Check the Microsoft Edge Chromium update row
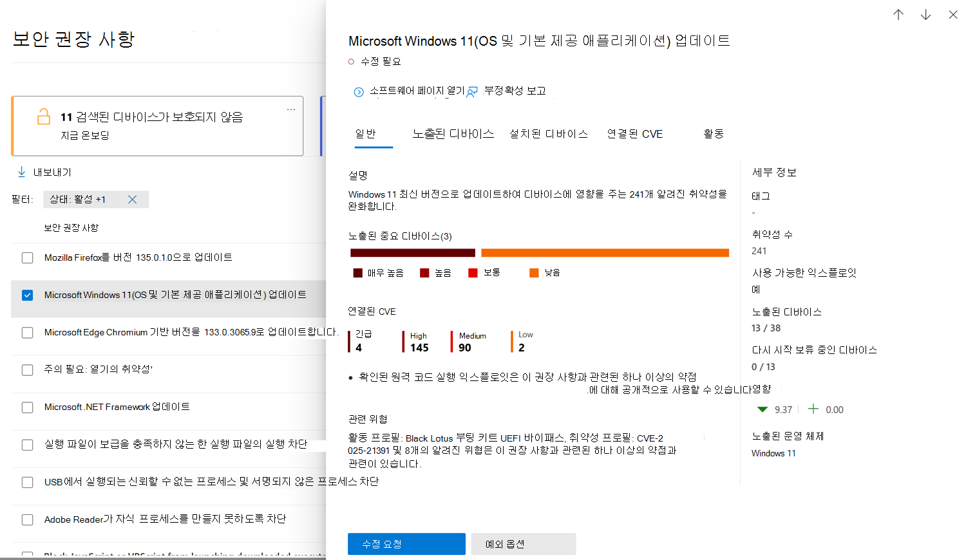Viewport: 966px width, 560px height. click(27, 333)
